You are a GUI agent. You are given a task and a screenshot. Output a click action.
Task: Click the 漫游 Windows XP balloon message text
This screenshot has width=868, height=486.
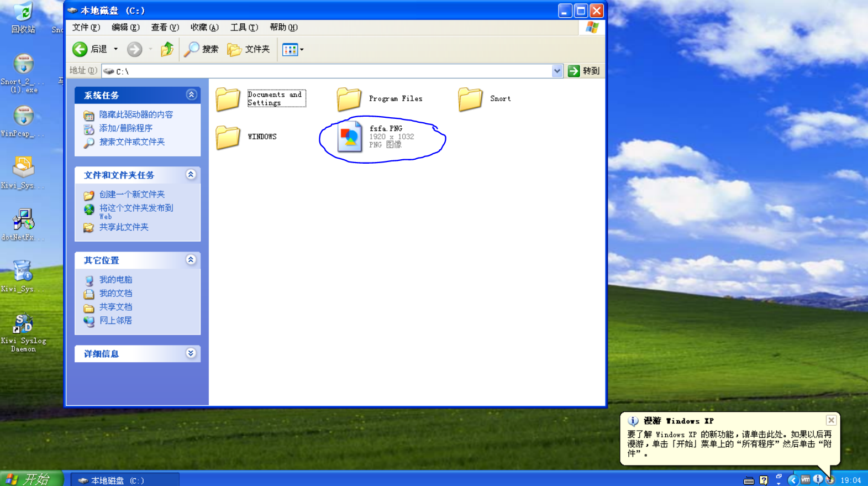coord(729,444)
